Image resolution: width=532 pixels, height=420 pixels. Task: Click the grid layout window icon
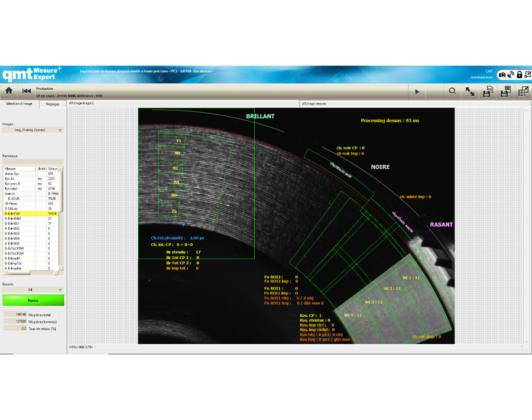pos(523,91)
